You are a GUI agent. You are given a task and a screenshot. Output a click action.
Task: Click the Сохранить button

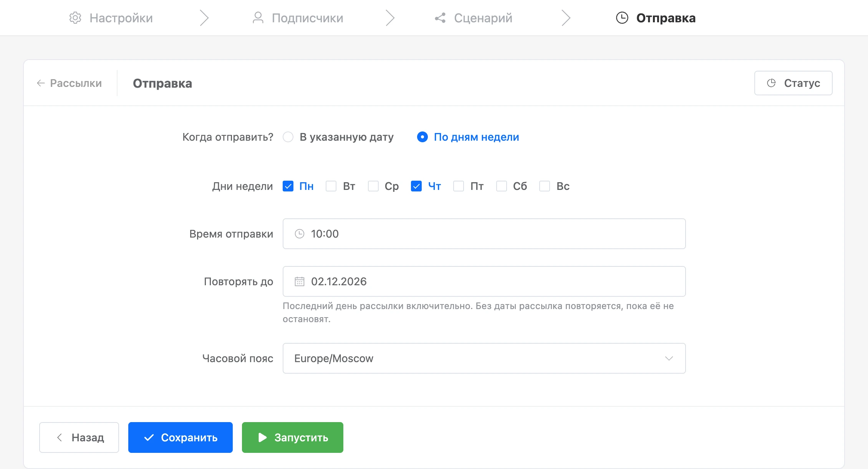point(181,437)
